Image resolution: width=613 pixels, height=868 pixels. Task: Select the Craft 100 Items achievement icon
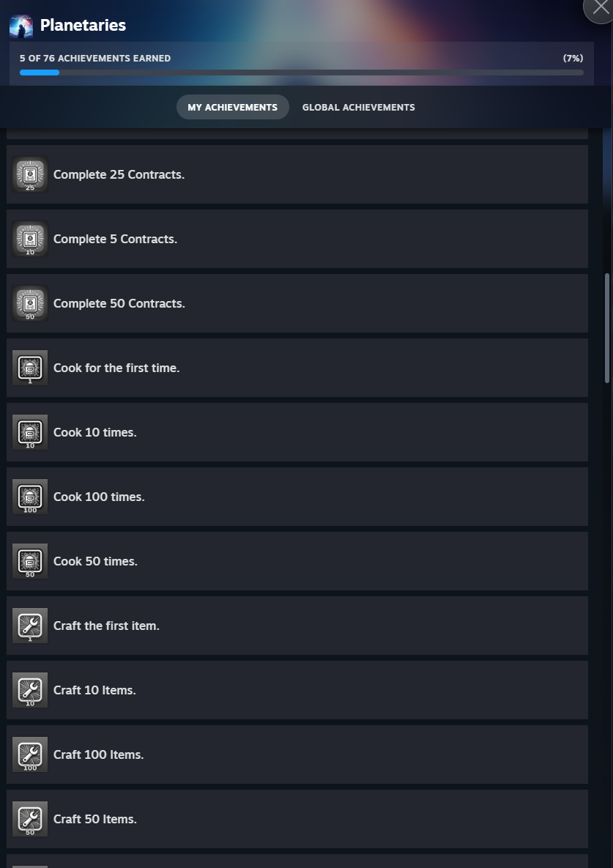[29, 754]
